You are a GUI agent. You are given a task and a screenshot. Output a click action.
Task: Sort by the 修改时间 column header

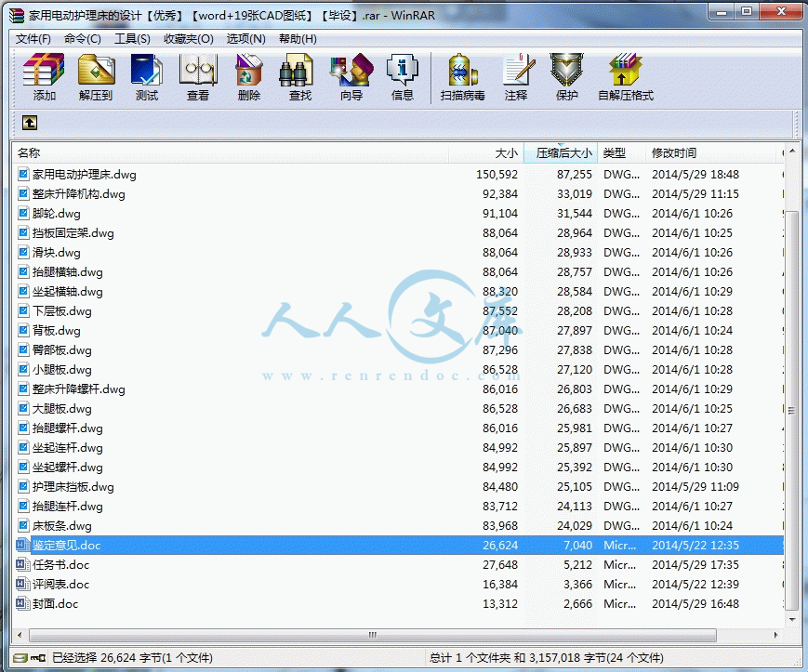(x=710, y=153)
